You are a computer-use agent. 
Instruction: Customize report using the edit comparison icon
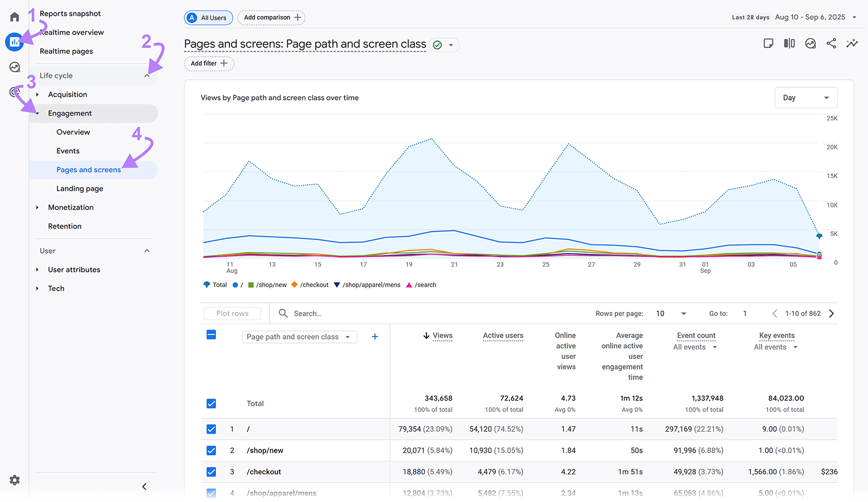pyautogui.click(x=789, y=43)
